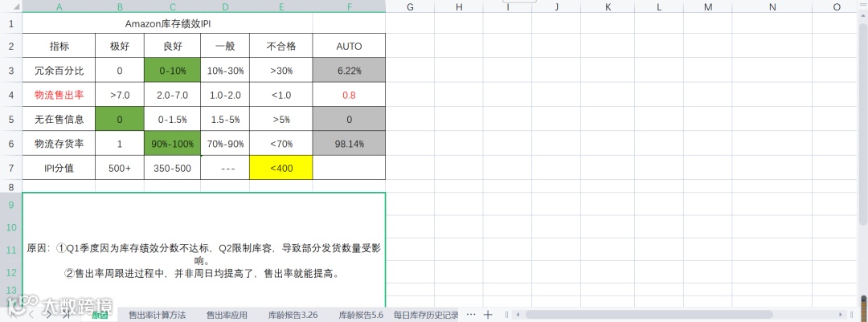Select the 冗余百分比 cell
This screenshot has height=322, width=868.
[59, 71]
